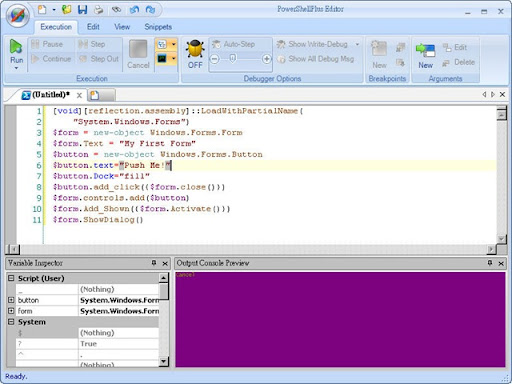Toggle Show All Debug Msg option
The width and height of the screenshot is (512, 384).
(x=315, y=59)
